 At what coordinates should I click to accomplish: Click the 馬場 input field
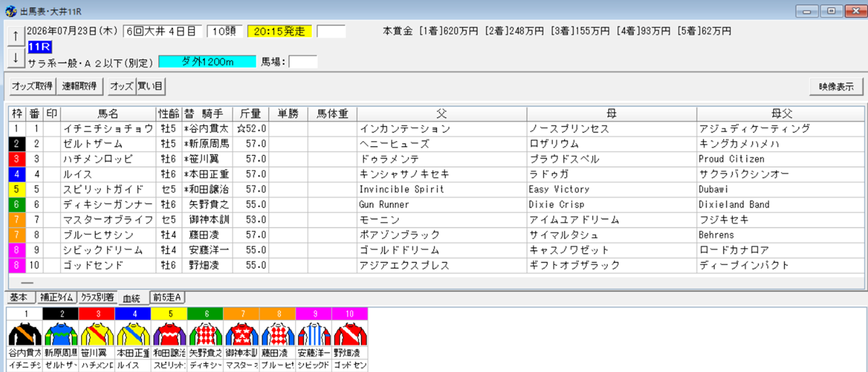(x=303, y=62)
